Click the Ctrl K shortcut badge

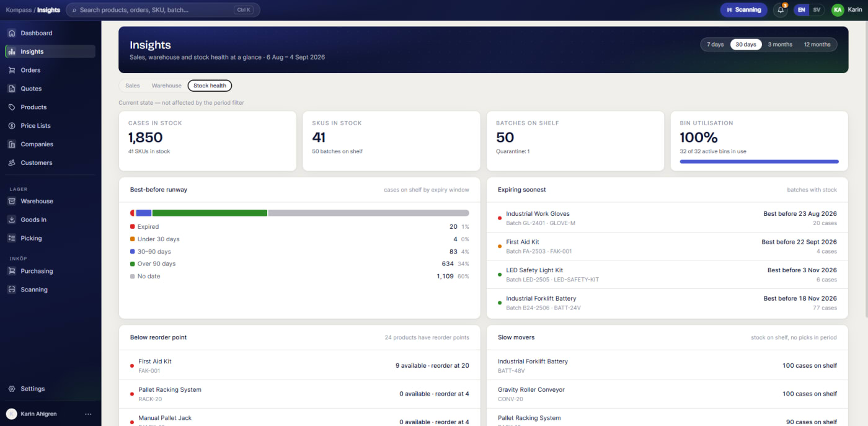(244, 10)
